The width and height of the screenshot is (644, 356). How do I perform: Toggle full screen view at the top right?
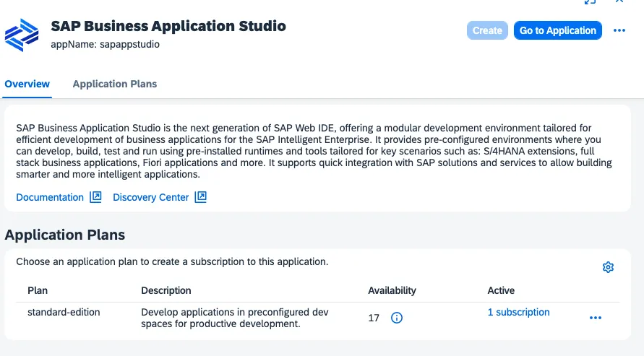[x=591, y=2]
